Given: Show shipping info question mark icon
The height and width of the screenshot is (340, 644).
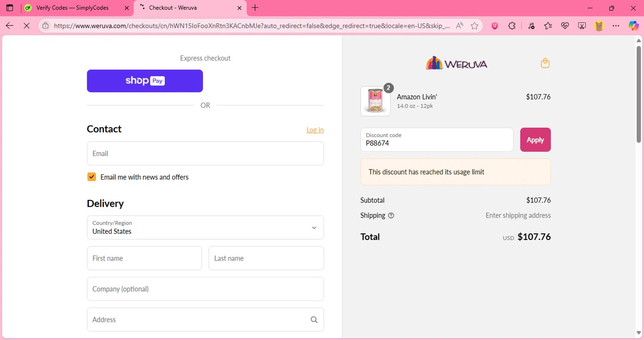Looking at the screenshot, I should point(391,216).
